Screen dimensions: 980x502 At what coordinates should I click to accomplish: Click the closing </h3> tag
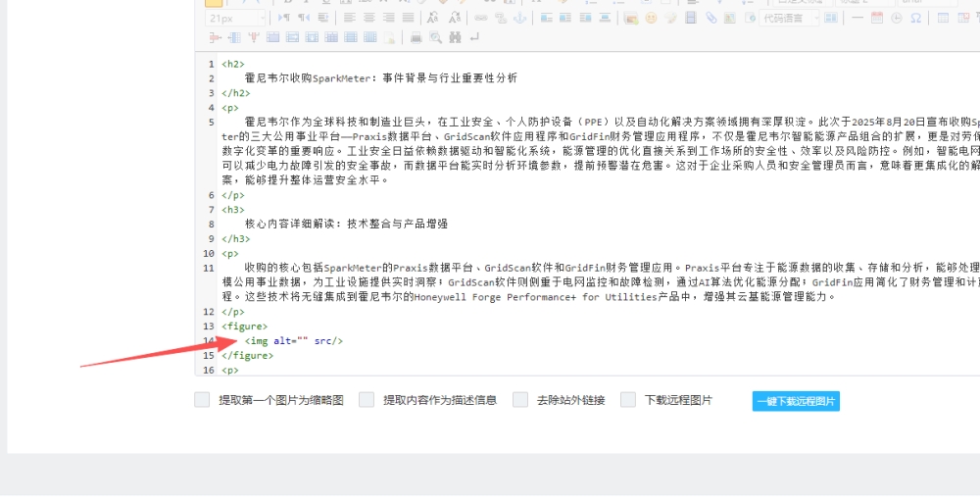pyautogui.click(x=235, y=239)
